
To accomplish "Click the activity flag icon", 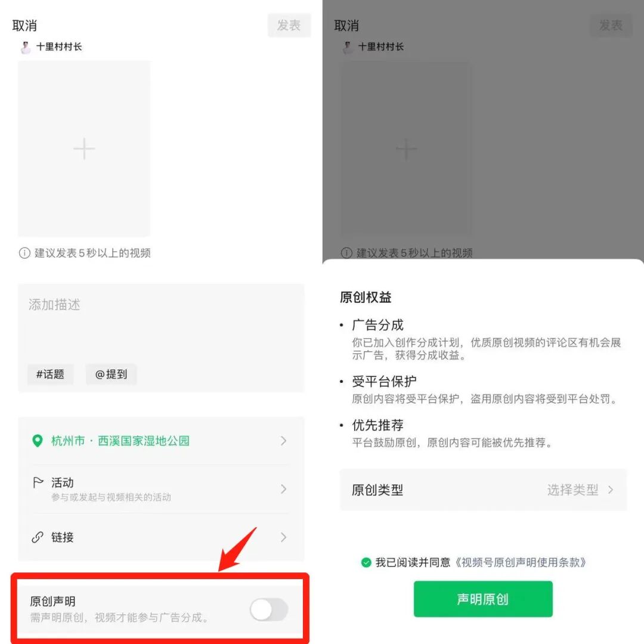I will coord(38,482).
